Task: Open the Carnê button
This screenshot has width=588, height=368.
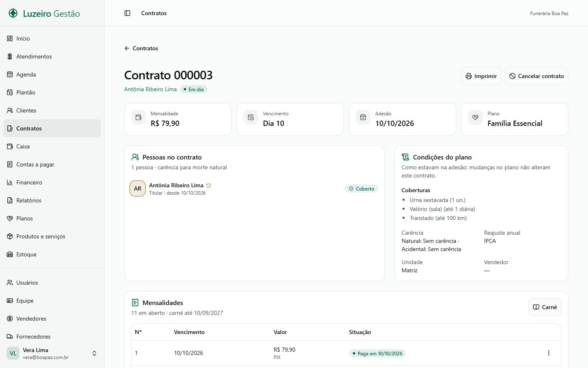Action: (x=545, y=307)
